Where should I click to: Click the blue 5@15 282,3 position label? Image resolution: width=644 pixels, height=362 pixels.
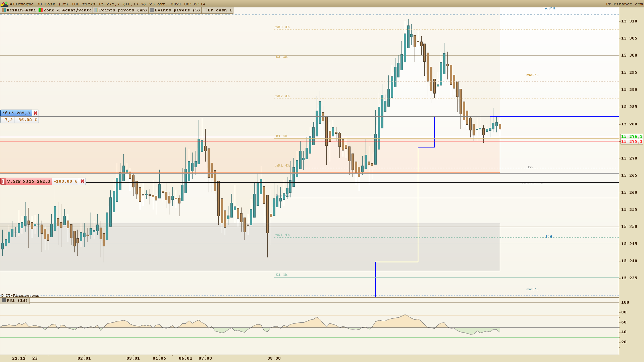point(16,113)
